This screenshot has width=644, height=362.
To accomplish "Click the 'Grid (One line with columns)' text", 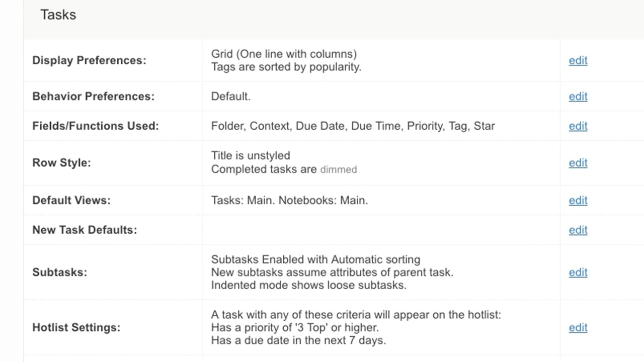I will [x=284, y=54].
